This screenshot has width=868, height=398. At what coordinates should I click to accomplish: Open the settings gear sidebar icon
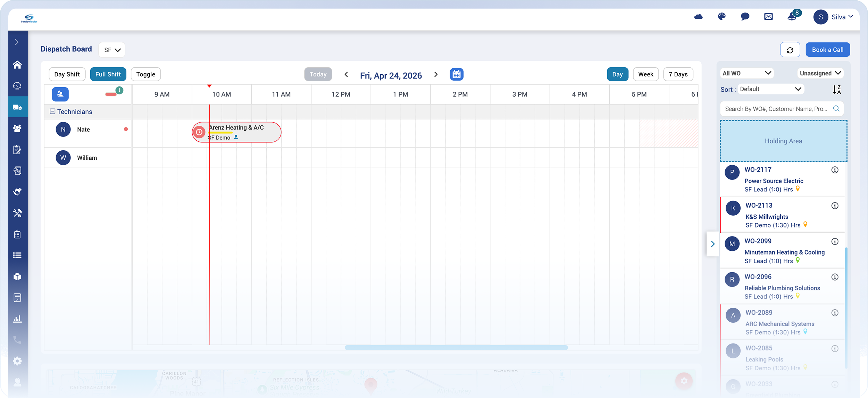(x=17, y=361)
